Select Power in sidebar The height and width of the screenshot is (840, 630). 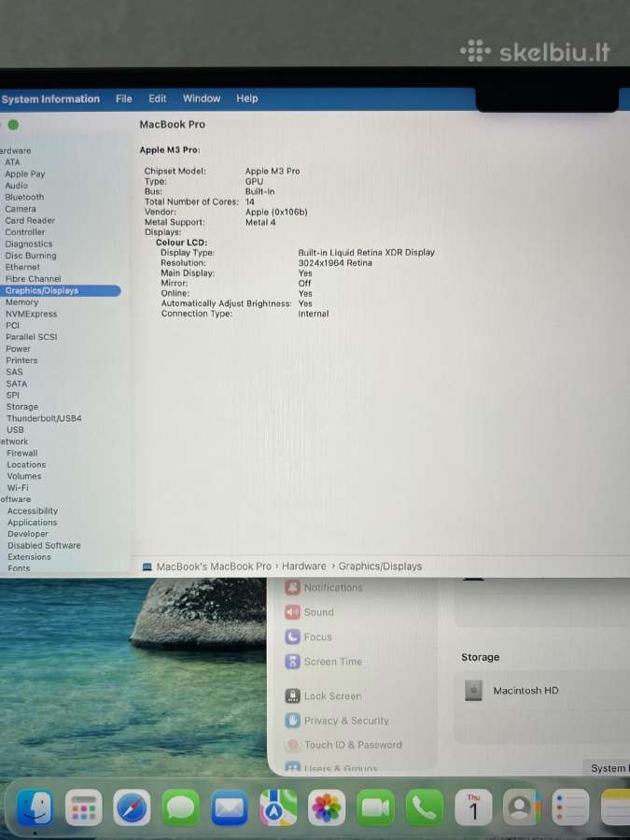pos(19,349)
